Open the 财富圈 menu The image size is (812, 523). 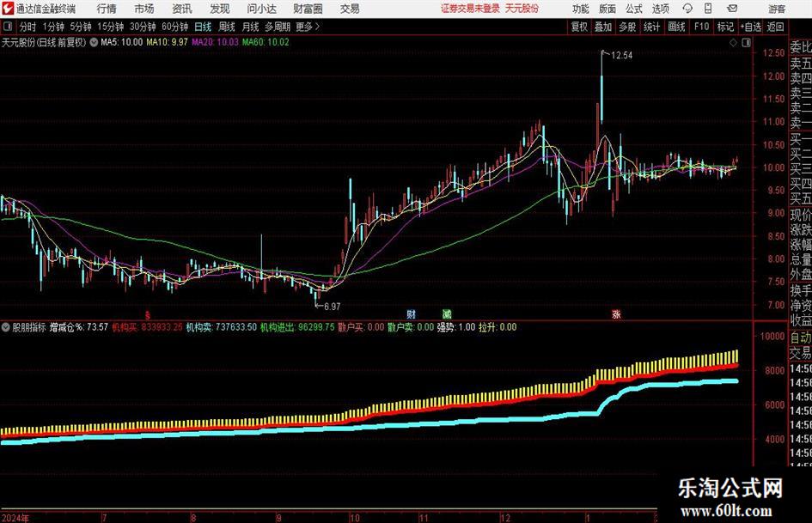308,9
